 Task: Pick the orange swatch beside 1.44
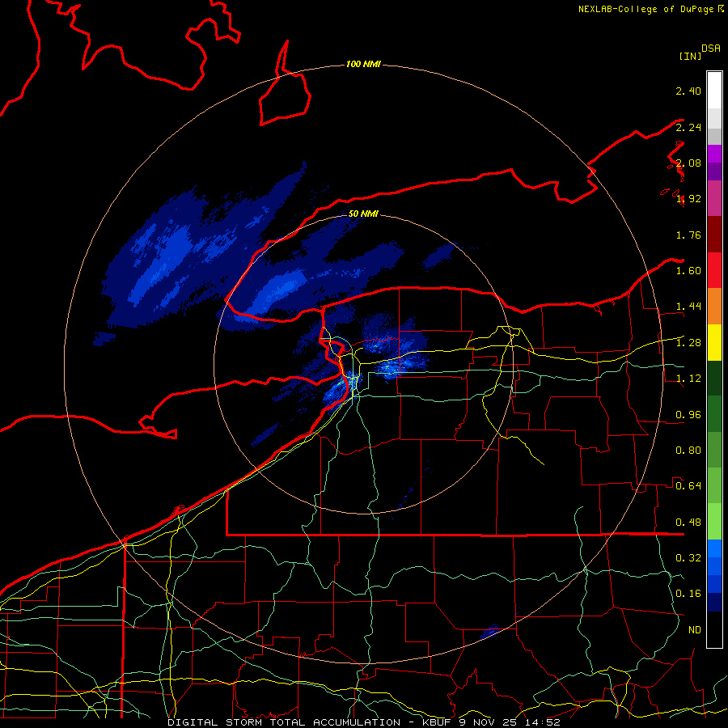(x=714, y=306)
